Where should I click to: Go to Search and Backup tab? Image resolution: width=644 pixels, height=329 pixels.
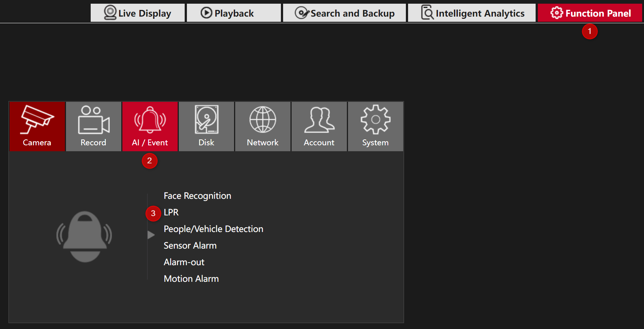[x=344, y=13]
